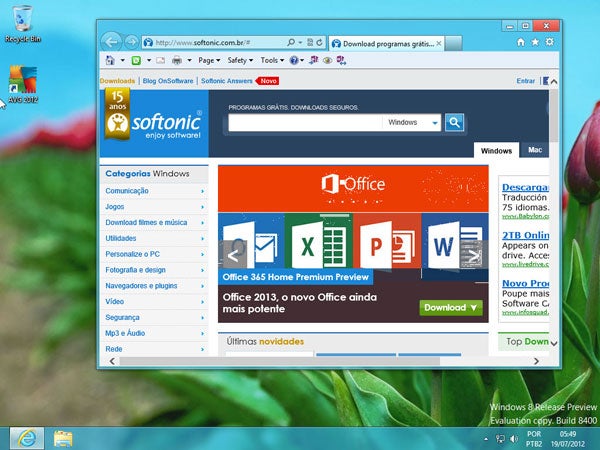Expand the Windows platform dropdown in search
600x450 pixels.
pyautogui.click(x=434, y=123)
